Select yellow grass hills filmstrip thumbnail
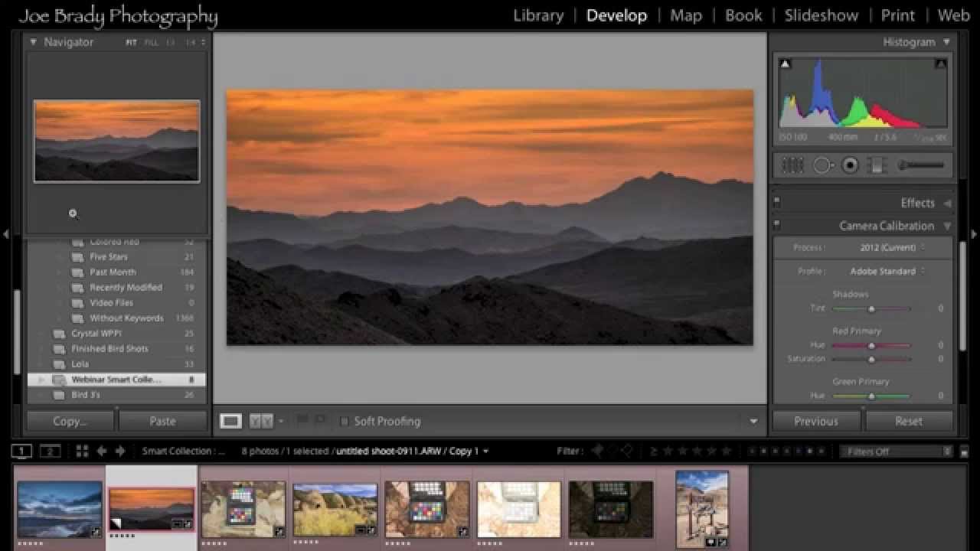This screenshot has width=980, height=551. click(335, 509)
